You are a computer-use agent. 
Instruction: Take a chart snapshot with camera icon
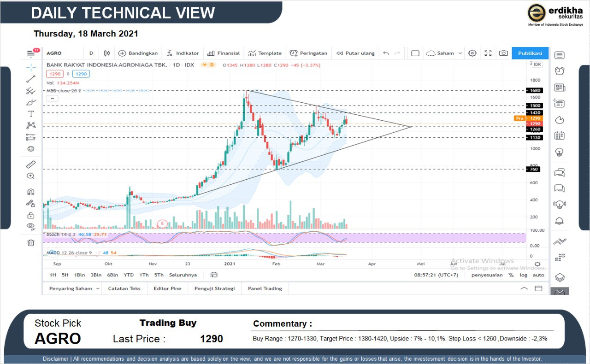[x=503, y=53]
